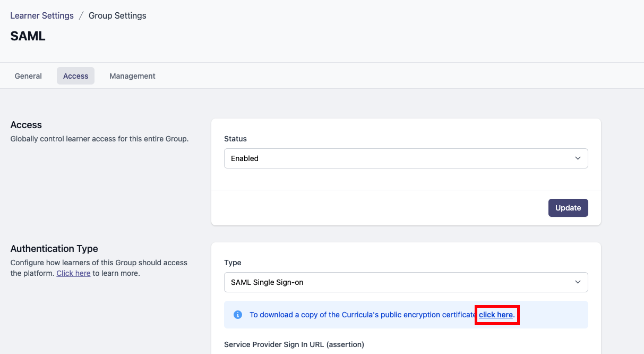The width and height of the screenshot is (644, 354).
Task: Click the Access section heading
Action: tap(26, 125)
